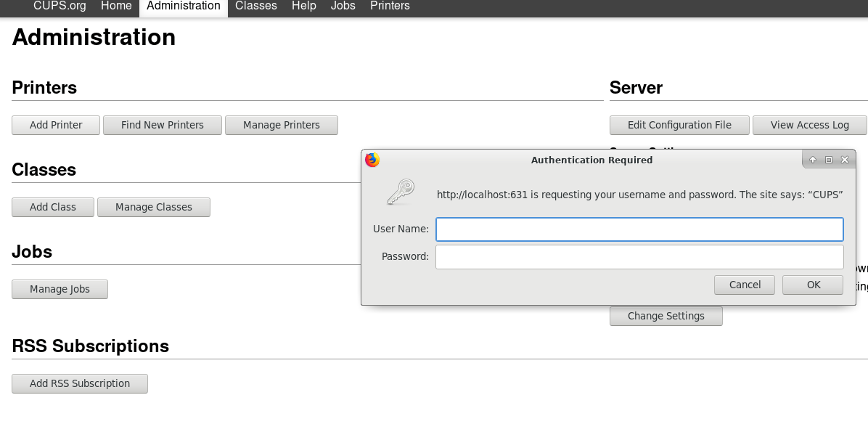Click the Server section heading
The width and height of the screenshot is (868, 424).
point(636,87)
